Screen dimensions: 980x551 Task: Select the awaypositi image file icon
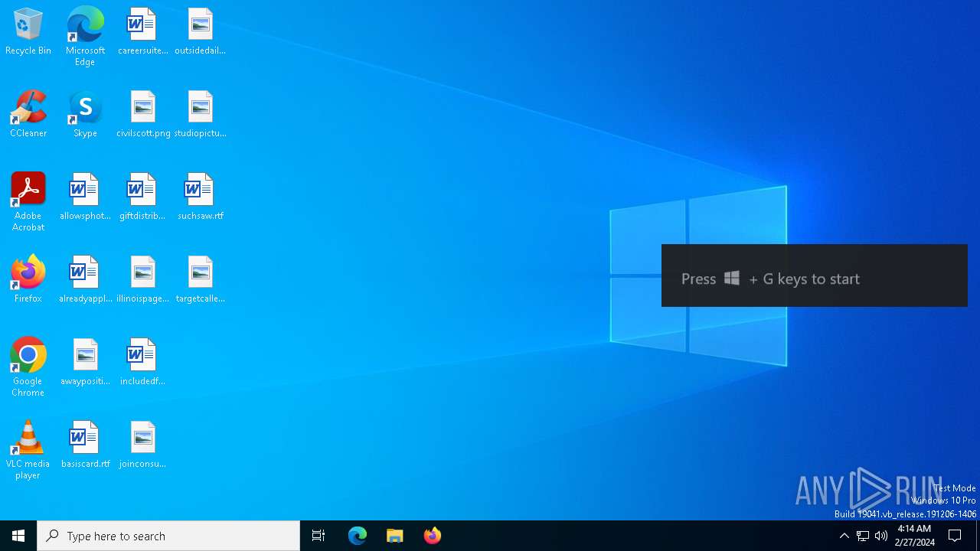pos(85,363)
